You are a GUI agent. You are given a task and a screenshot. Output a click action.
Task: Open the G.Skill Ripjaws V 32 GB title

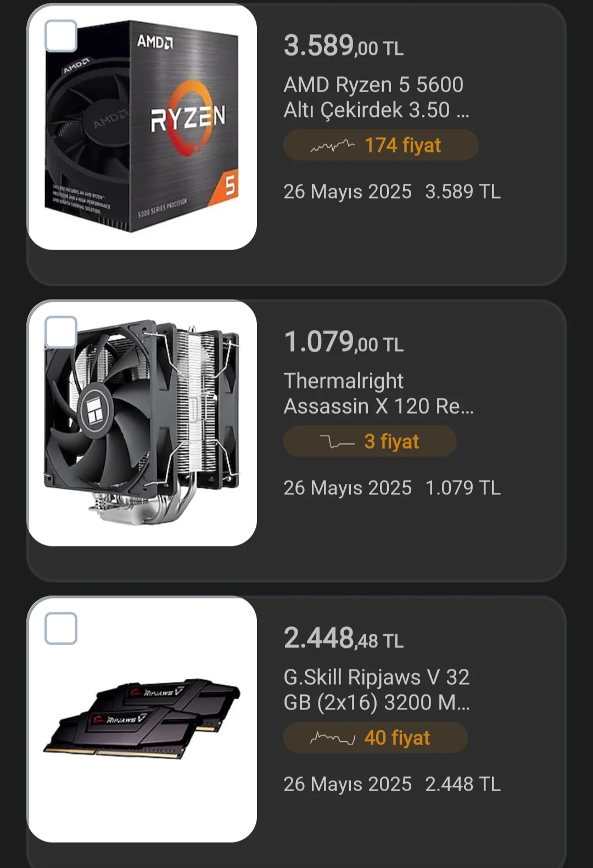(x=377, y=690)
